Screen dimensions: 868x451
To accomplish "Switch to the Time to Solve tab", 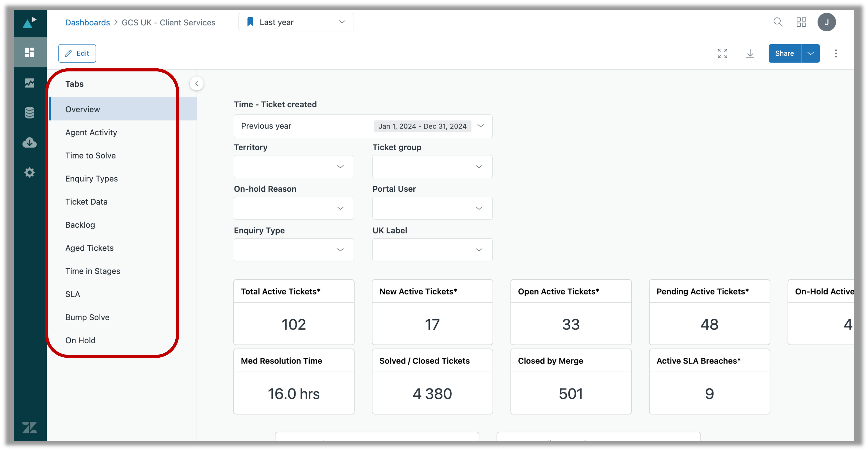I will tap(123, 155).
